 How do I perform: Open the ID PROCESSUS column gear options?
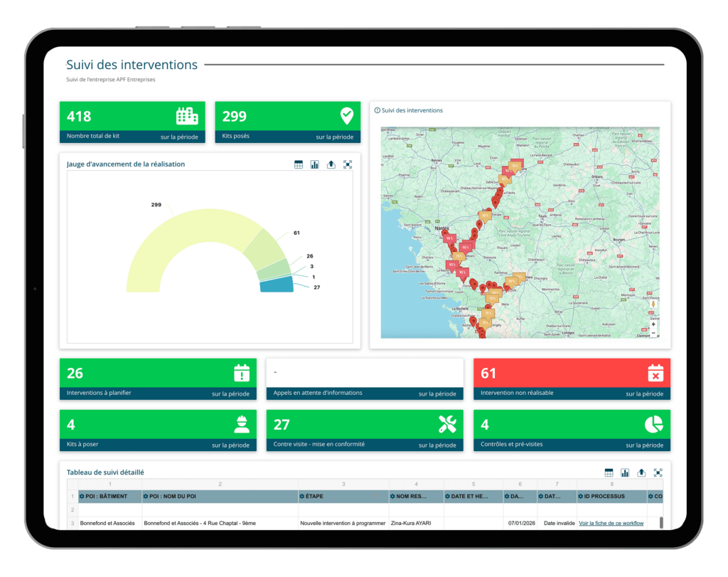click(582, 496)
